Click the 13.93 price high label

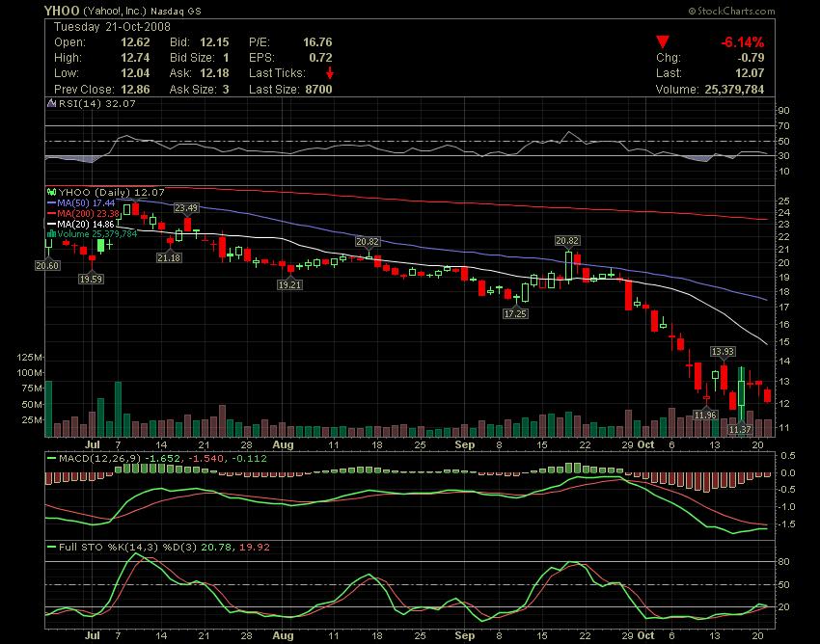pos(723,351)
